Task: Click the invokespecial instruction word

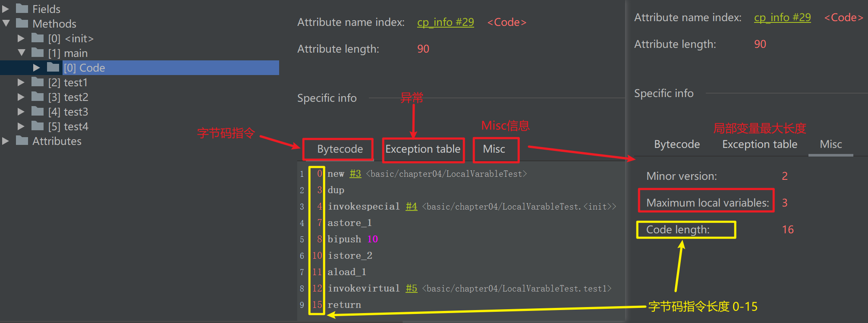Action: point(364,207)
